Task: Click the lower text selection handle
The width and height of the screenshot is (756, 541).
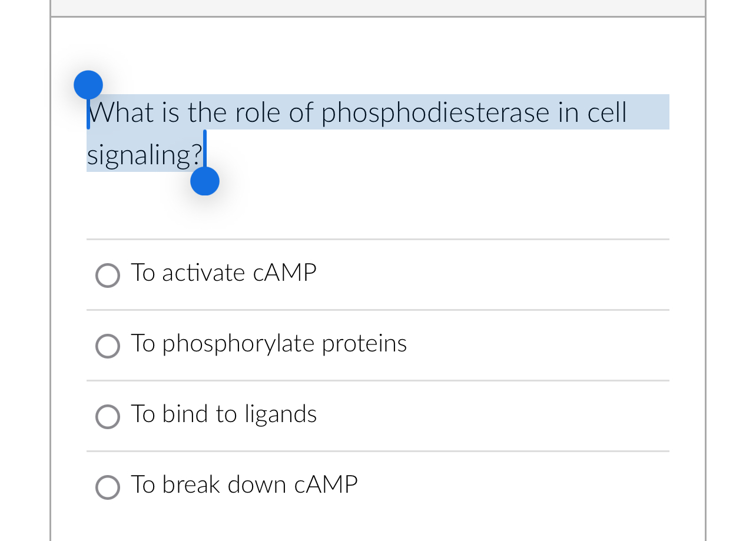Action: [x=204, y=181]
